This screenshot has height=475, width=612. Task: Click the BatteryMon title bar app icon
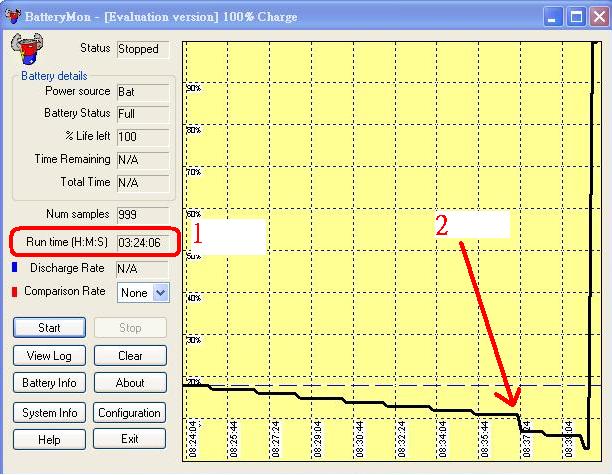click(x=13, y=16)
